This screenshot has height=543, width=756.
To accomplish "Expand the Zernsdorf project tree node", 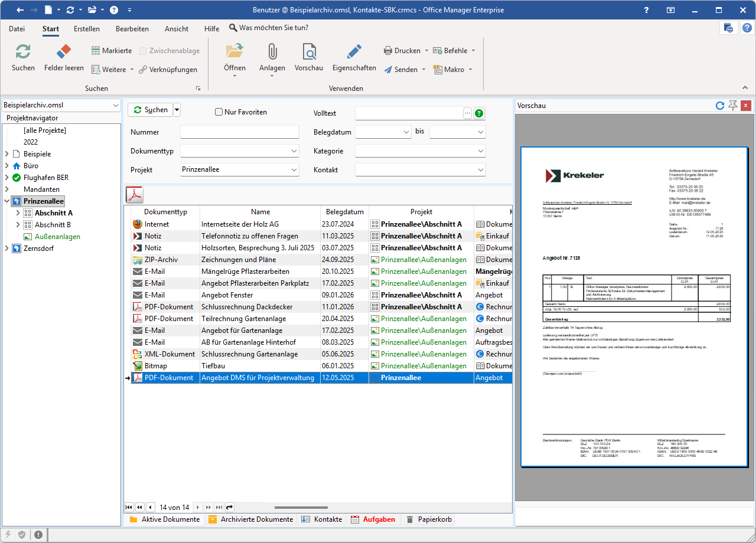I will click(x=7, y=248).
